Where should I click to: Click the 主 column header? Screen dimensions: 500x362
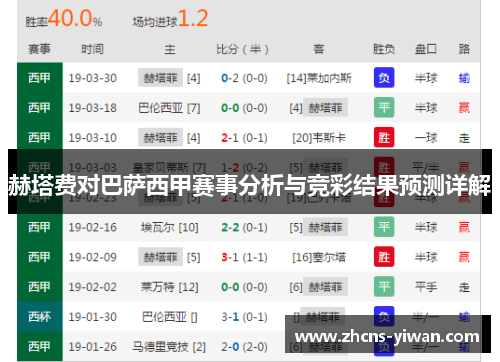[169, 49]
